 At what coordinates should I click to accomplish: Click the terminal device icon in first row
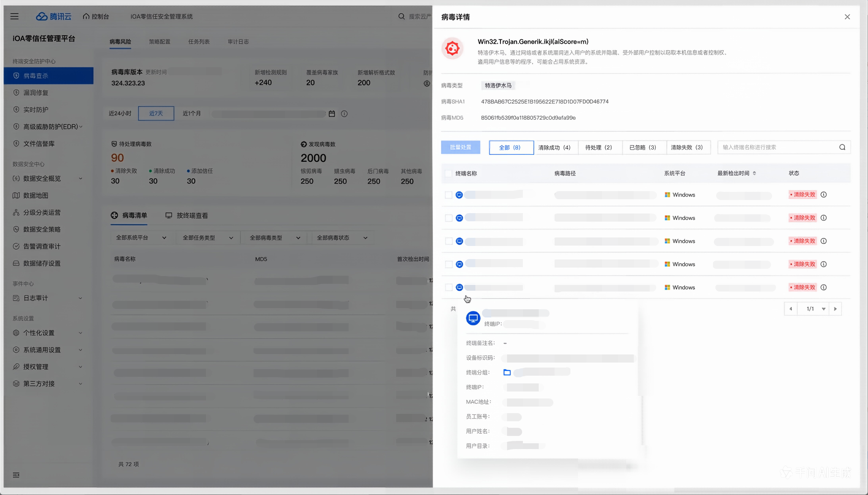(459, 195)
